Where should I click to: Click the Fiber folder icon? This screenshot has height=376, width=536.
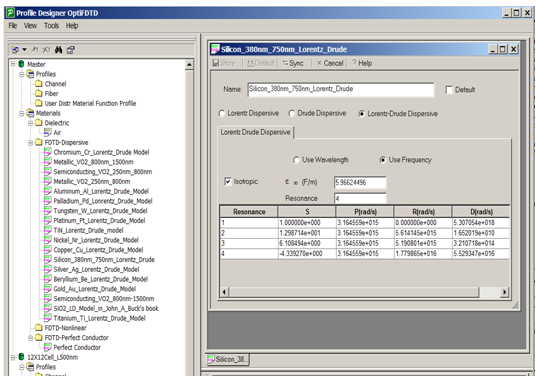(x=39, y=93)
